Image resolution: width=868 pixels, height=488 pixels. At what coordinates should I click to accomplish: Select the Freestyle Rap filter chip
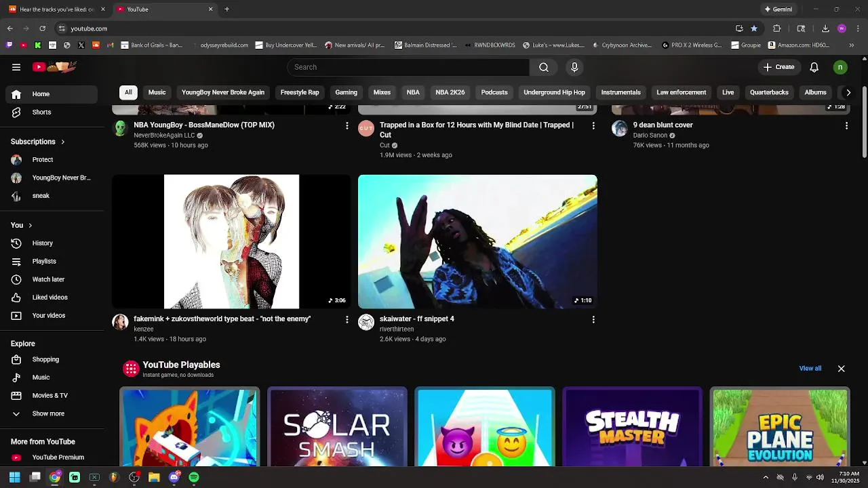[x=300, y=93]
